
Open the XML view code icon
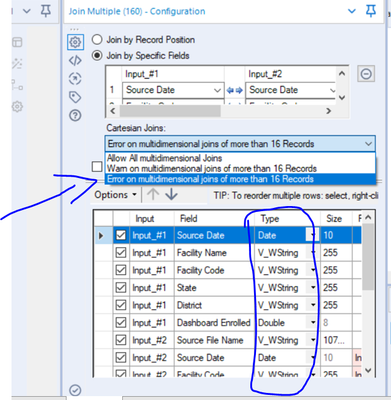tap(75, 61)
